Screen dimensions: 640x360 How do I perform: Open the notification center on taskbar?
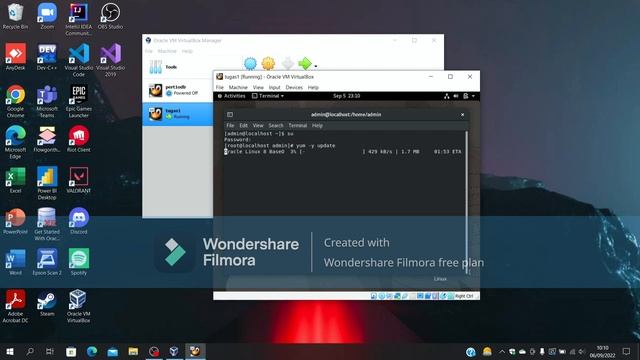627,351
